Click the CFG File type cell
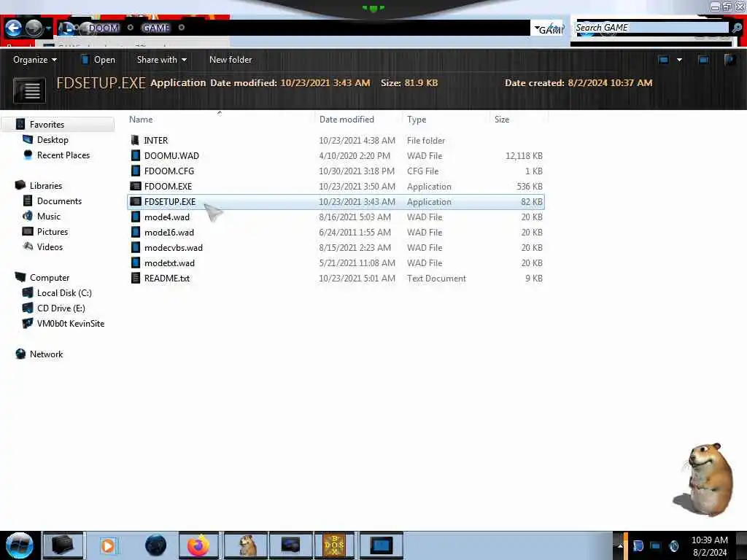747x560 pixels. pos(422,171)
